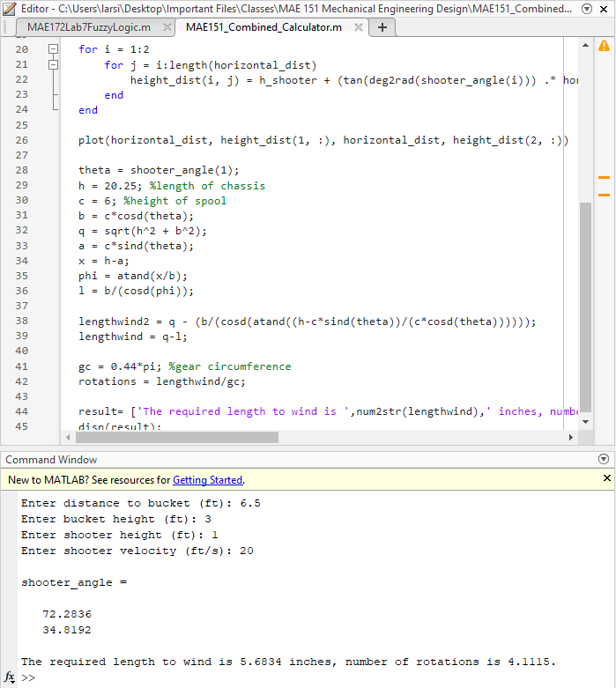Dismiss the New to MATLAB banner

coord(606,478)
